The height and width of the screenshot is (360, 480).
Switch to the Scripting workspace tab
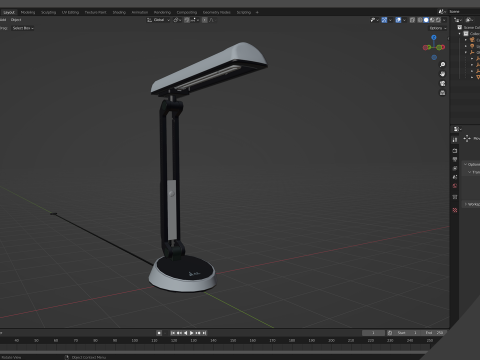pos(244,12)
